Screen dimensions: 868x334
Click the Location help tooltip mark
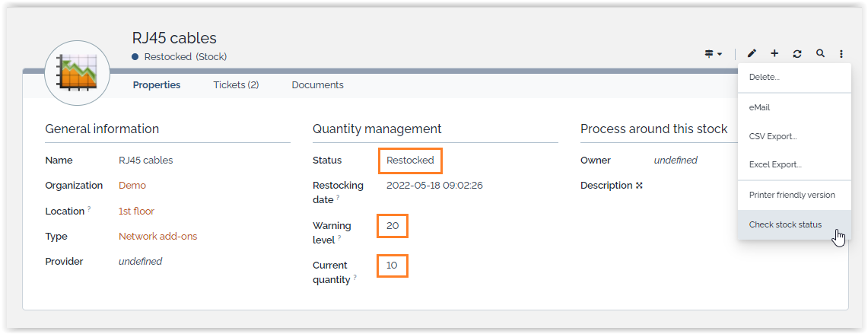pos(89,209)
